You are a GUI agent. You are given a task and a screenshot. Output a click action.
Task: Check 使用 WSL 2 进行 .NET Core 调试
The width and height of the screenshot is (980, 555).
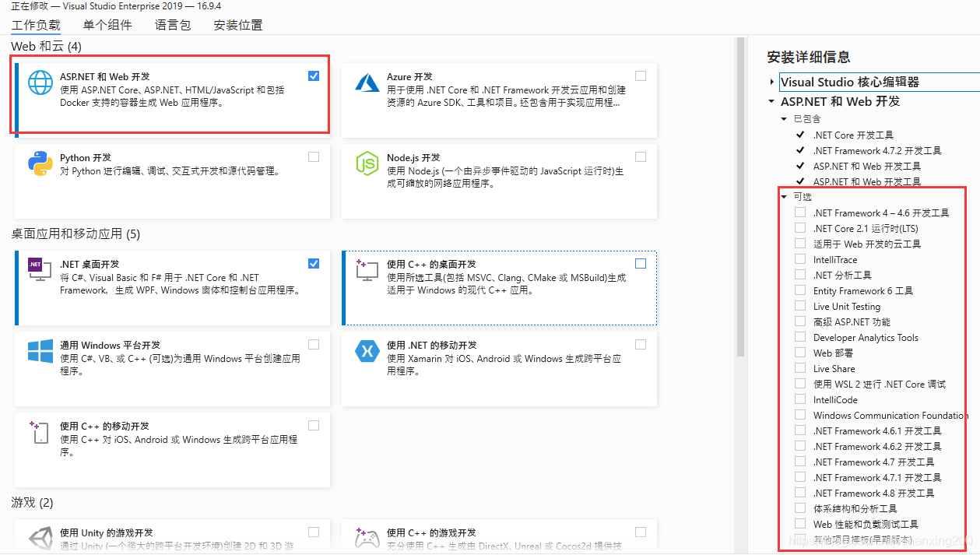click(800, 384)
